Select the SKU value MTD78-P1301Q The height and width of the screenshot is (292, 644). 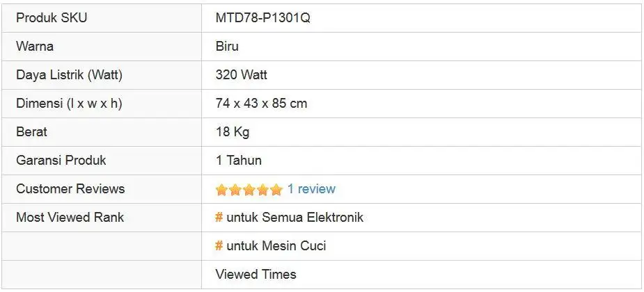click(x=263, y=18)
